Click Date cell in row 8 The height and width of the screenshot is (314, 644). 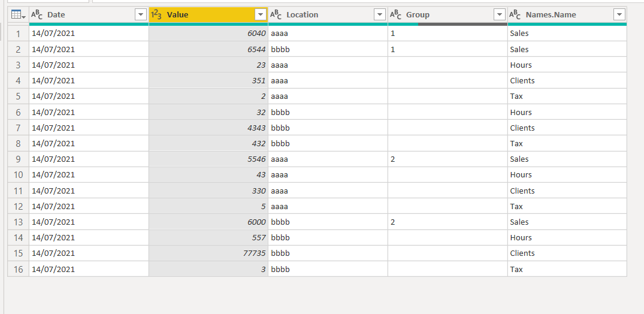click(x=89, y=143)
